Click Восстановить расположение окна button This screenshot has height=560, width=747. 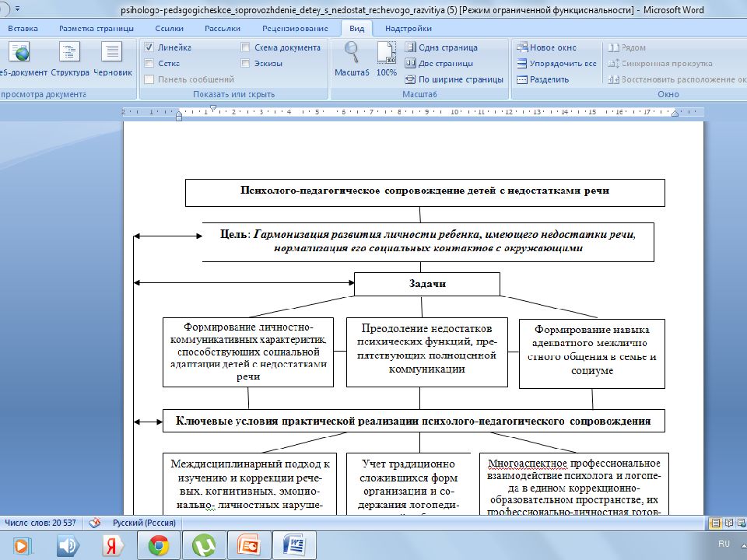coord(677,79)
